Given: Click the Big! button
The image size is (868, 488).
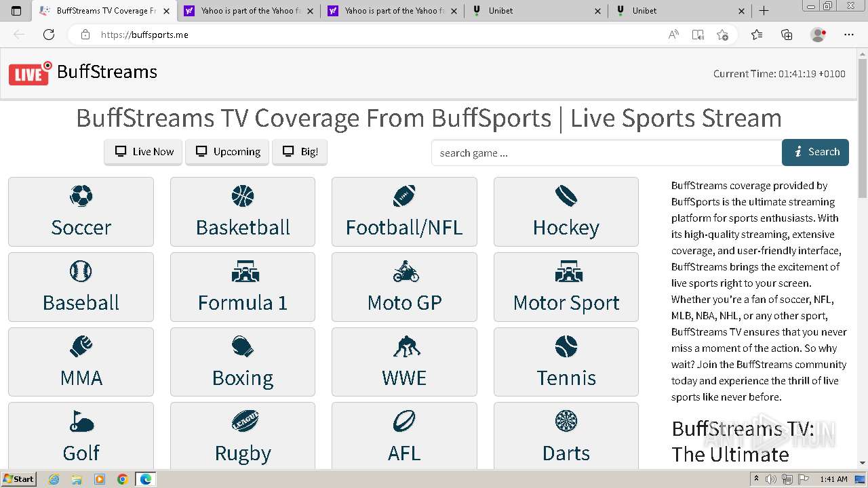Looking at the screenshot, I should point(300,152).
